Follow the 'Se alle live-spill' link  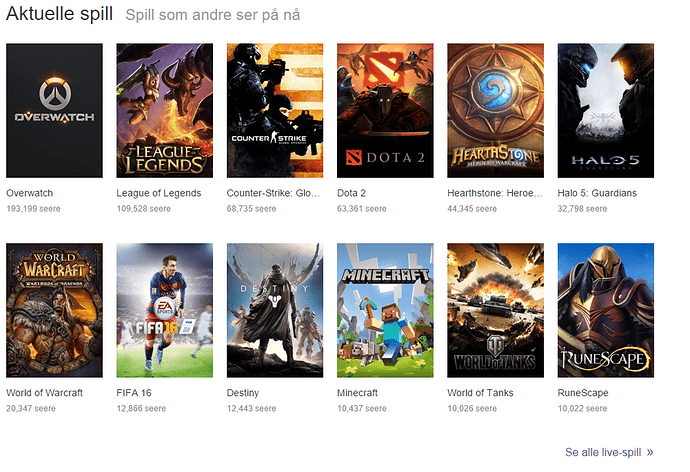[x=609, y=452]
